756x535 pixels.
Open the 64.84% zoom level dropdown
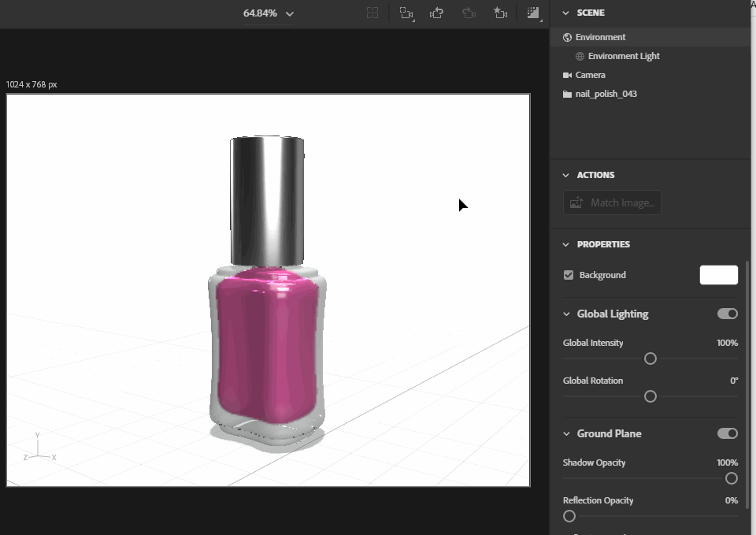[269, 13]
